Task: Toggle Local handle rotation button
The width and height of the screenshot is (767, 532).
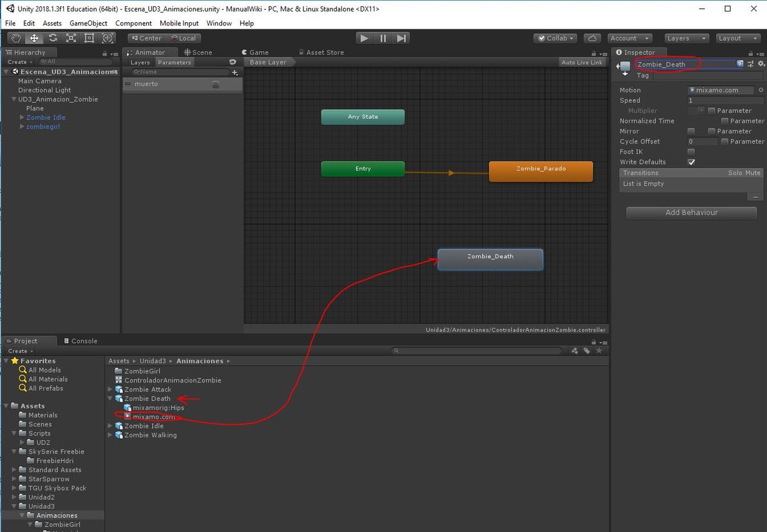Action: (x=183, y=38)
